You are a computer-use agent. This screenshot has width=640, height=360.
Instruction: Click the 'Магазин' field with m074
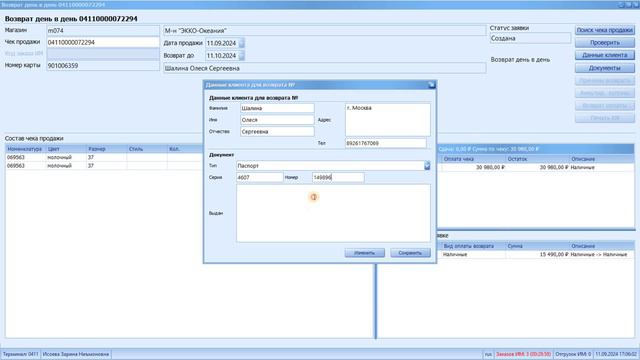point(103,31)
